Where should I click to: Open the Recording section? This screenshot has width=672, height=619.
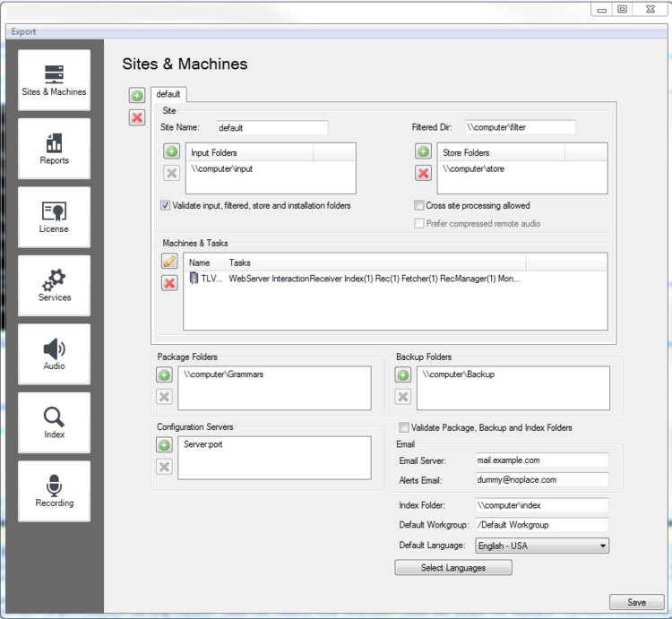55,491
